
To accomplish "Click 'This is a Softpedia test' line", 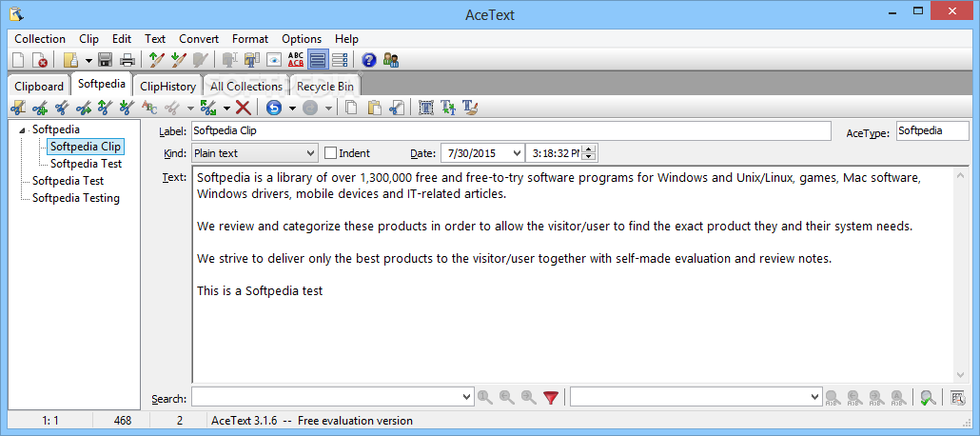I will tap(260, 291).
